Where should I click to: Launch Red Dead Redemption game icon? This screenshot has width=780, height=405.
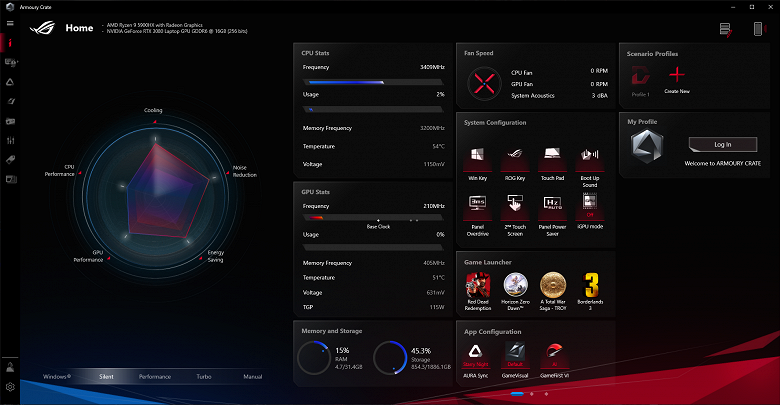tap(478, 286)
